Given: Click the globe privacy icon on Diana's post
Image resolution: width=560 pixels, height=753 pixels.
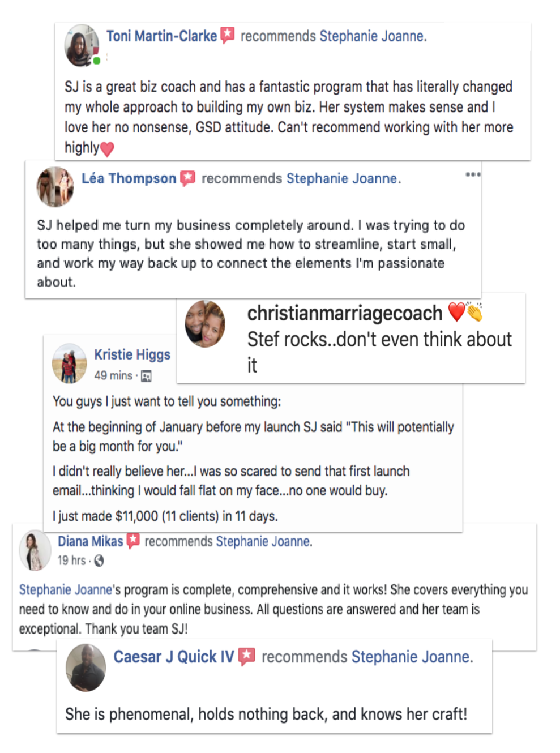Looking at the screenshot, I should pyautogui.click(x=99, y=561).
